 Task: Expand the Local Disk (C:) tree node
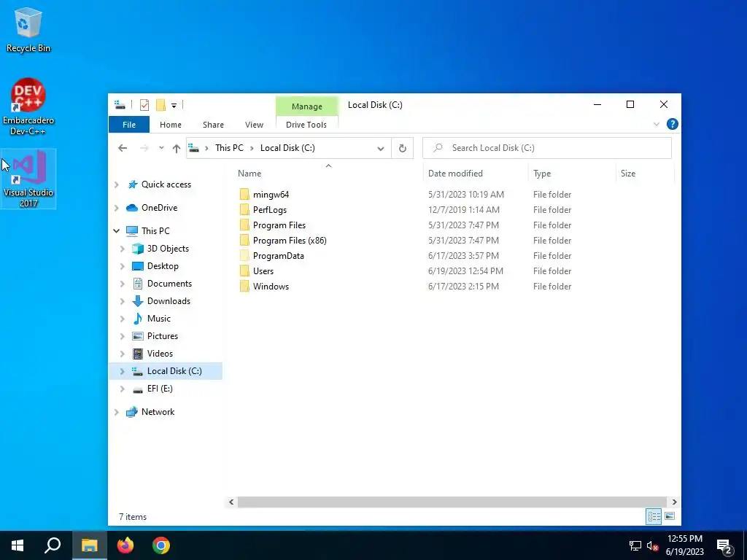(x=122, y=371)
